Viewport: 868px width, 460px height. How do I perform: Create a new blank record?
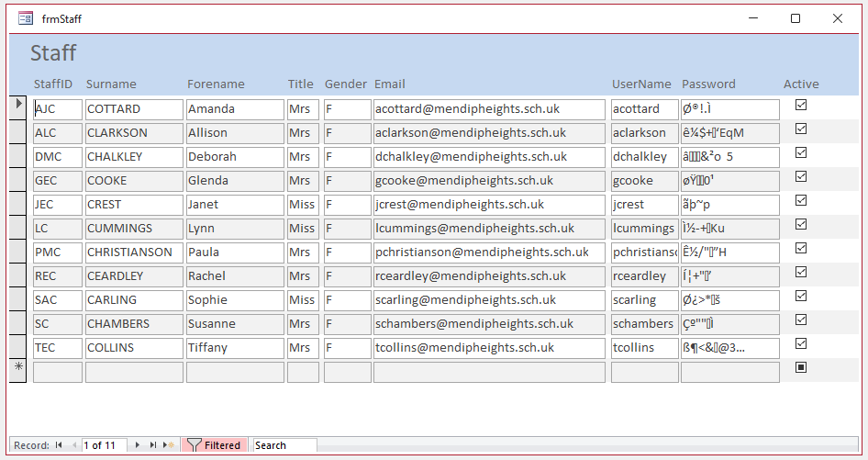pos(169,445)
